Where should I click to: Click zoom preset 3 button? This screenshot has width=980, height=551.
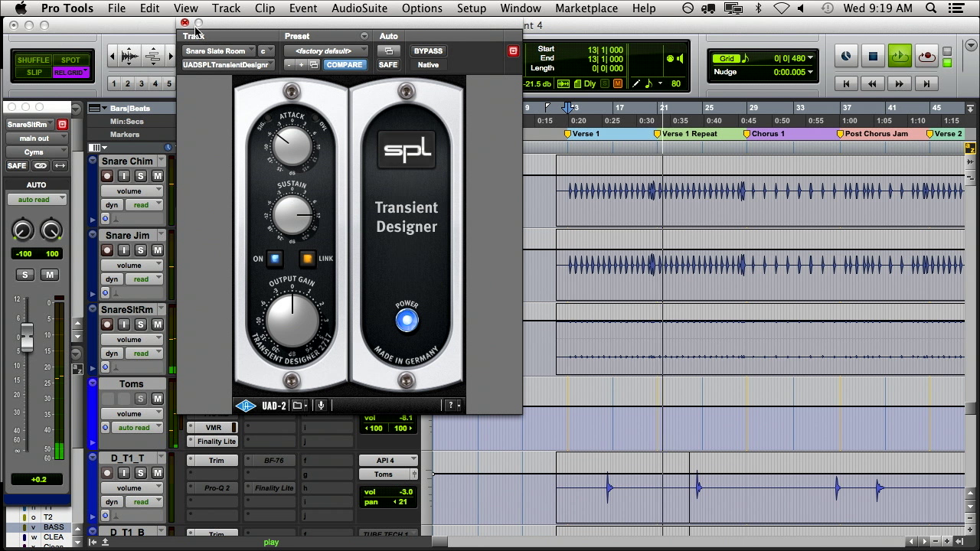coord(142,83)
